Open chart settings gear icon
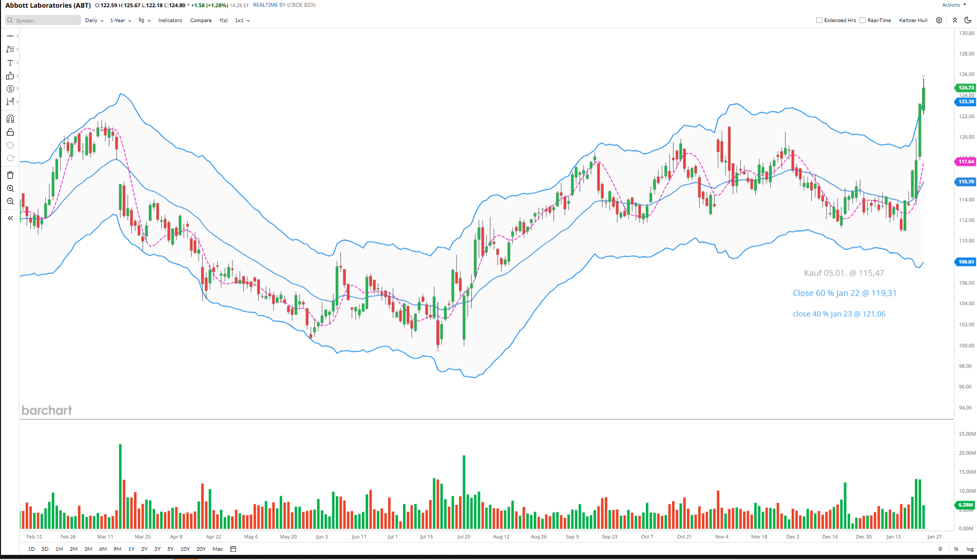This screenshot has height=560, width=977. tap(939, 21)
